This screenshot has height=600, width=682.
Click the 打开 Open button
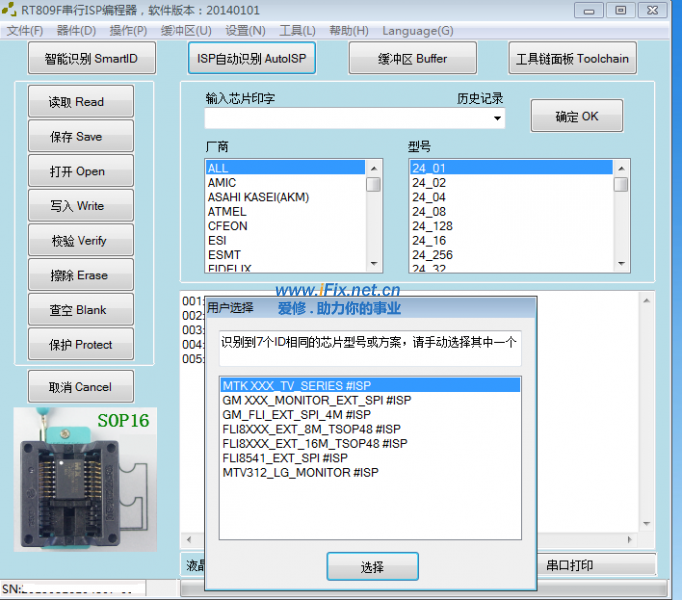pos(81,171)
